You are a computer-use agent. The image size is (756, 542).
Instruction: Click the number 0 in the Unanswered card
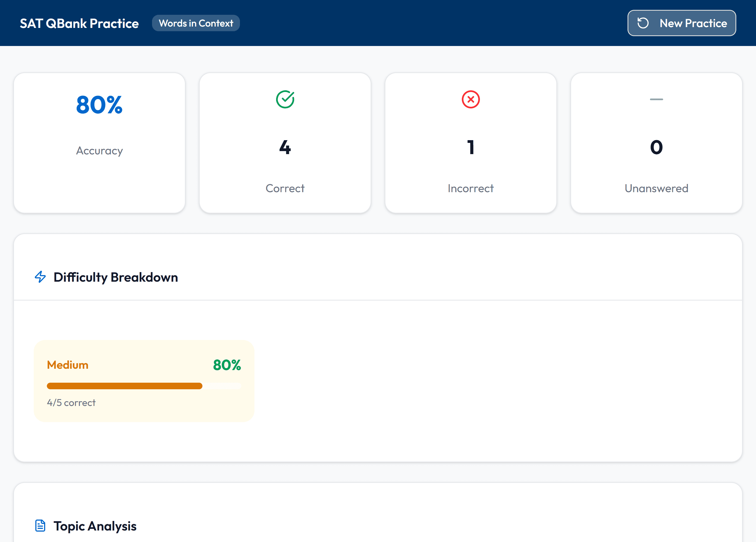(x=656, y=147)
